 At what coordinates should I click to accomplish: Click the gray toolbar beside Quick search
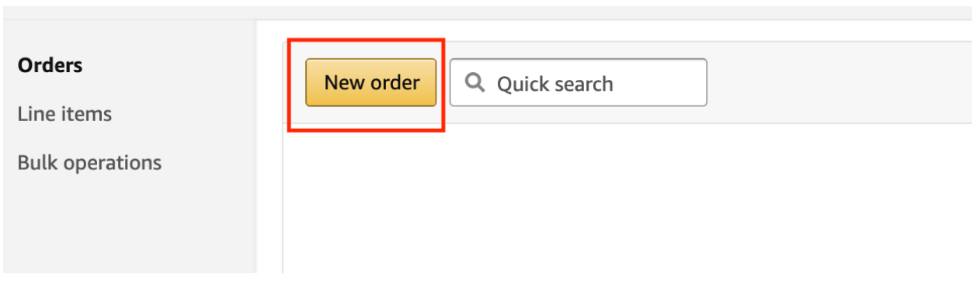pyautogui.click(x=839, y=82)
